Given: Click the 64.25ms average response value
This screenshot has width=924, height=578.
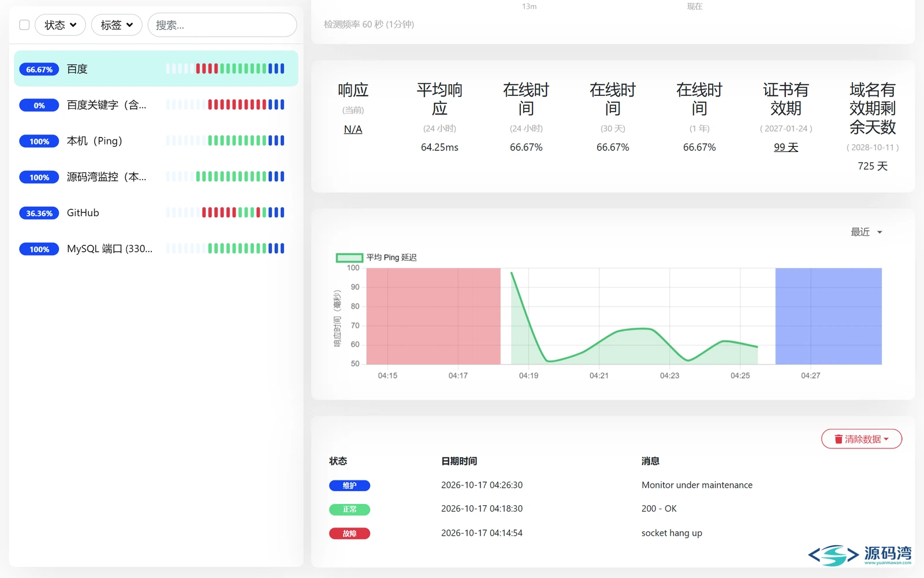Looking at the screenshot, I should 439,147.
